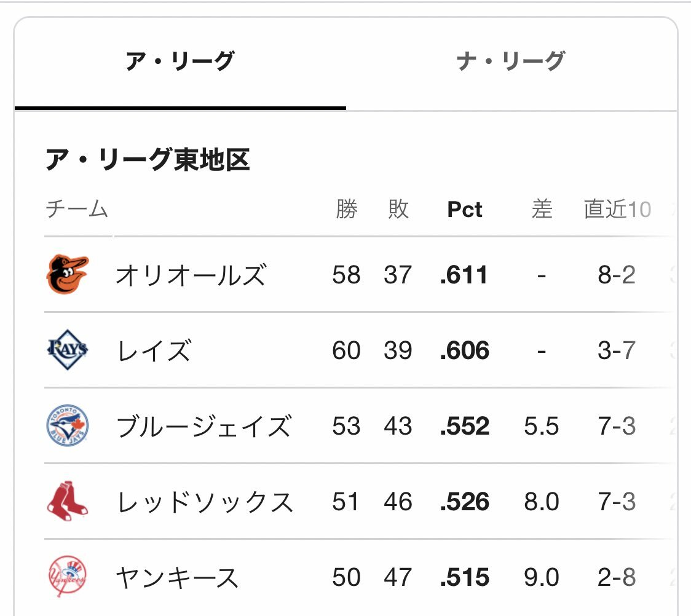Sort by the Pct column header
691x616 pixels.
click(465, 209)
